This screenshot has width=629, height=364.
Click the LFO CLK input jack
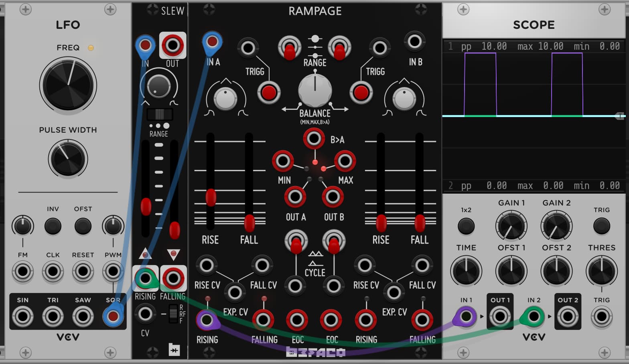pyautogui.click(x=53, y=272)
